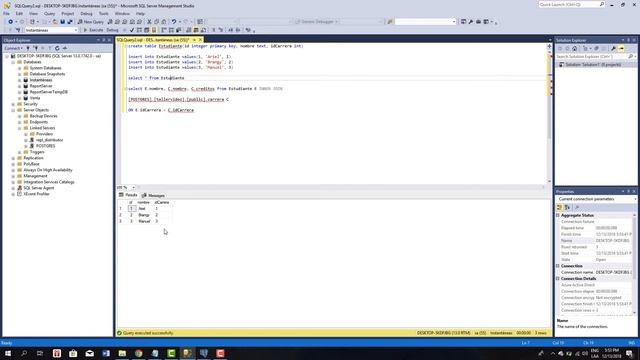Click the Cut scissors icon

149,22
